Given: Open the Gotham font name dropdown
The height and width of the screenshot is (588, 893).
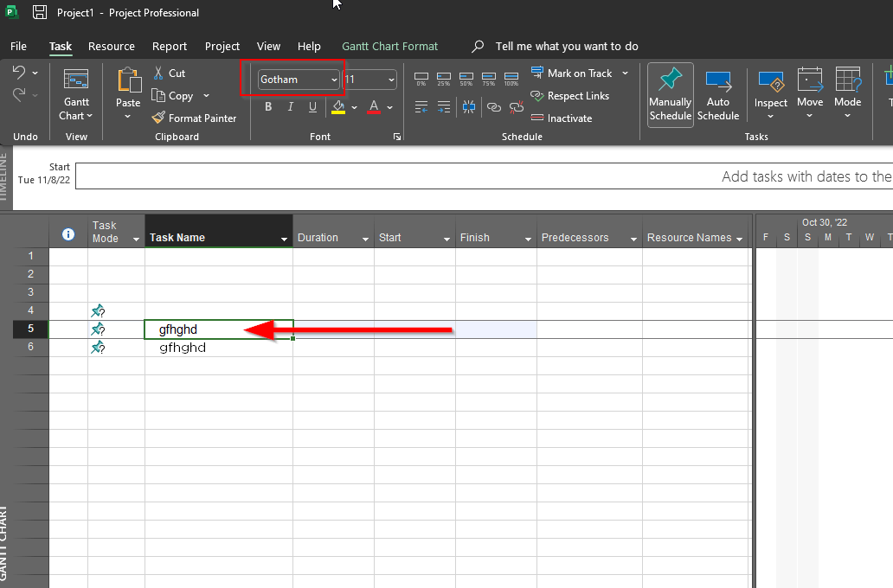Looking at the screenshot, I should [x=334, y=80].
